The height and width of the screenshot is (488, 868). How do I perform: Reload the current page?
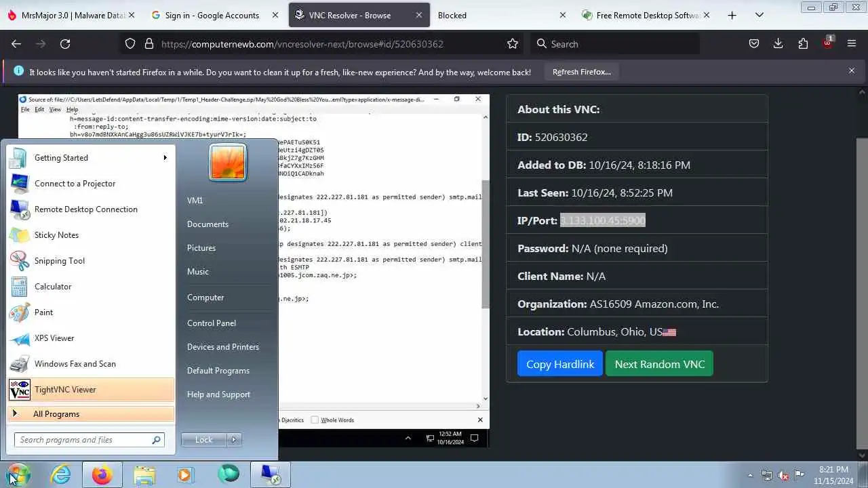(65, 43)
